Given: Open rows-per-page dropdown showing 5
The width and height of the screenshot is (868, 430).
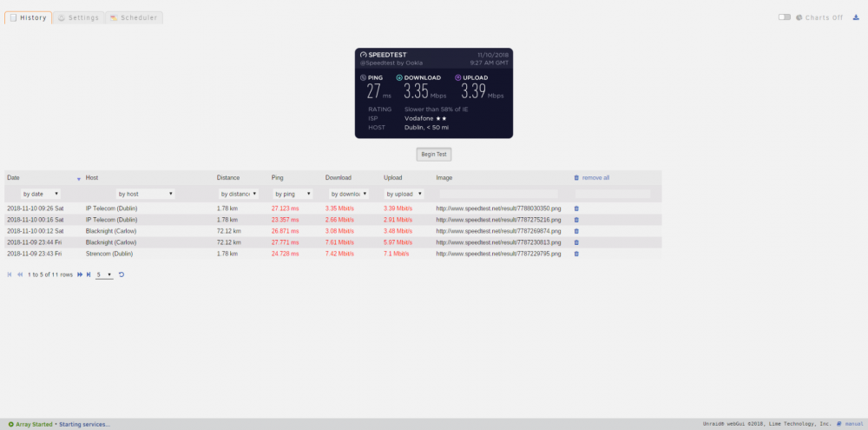Looking at the screenshot, I should pos(104,275).
